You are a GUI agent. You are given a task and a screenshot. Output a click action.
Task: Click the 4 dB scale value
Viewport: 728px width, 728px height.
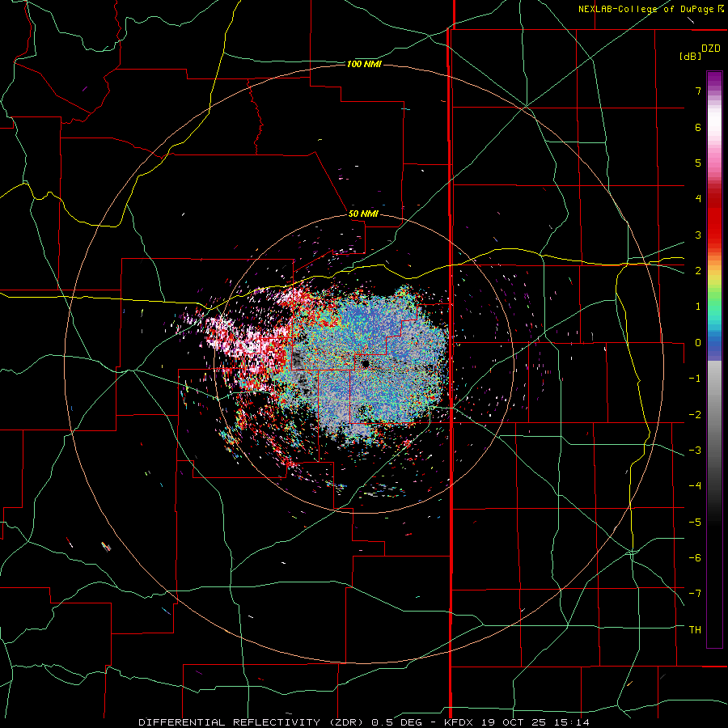tap(698, 199)
